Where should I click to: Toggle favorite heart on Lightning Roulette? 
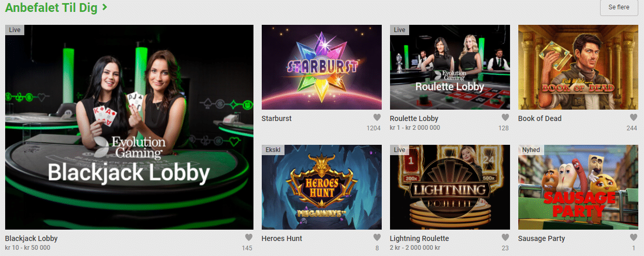coord(505,237)
